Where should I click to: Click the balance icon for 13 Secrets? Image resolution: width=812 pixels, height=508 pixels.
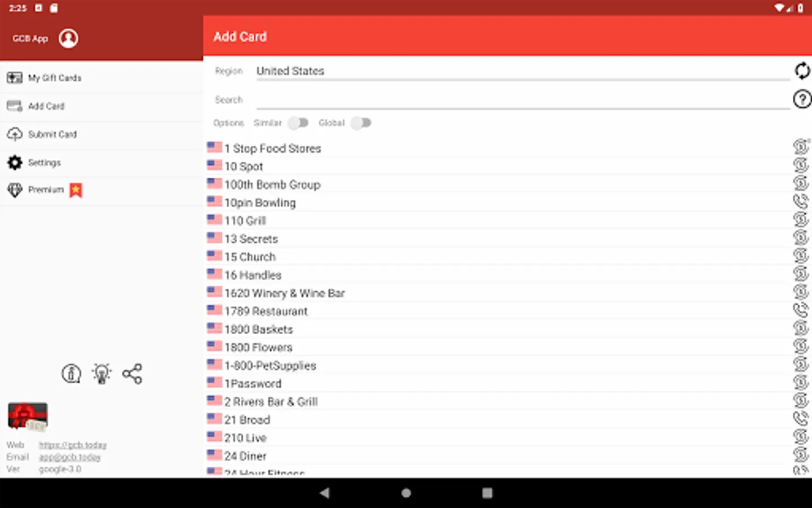(801, 237)
